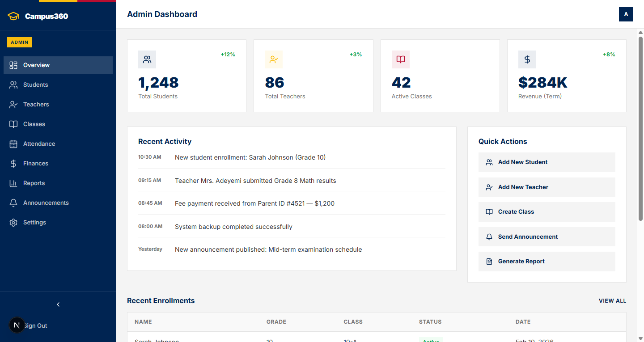Image resolution: width=644 pixels, height=342 pixels.
Task: Open the Finances dollar icon
Action: (x=14, y=163)
